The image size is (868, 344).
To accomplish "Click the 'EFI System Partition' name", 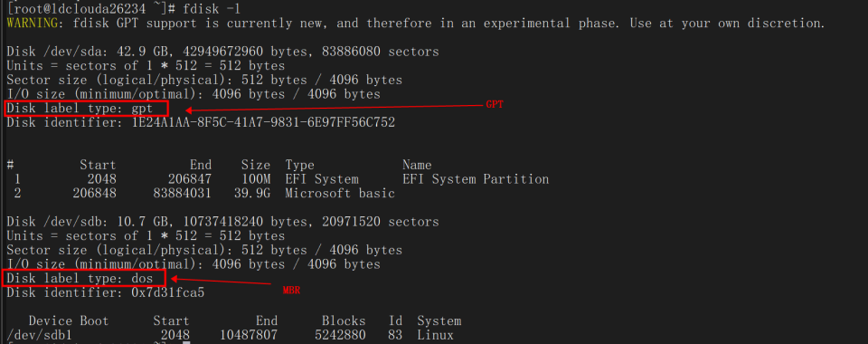I will 476,179.
